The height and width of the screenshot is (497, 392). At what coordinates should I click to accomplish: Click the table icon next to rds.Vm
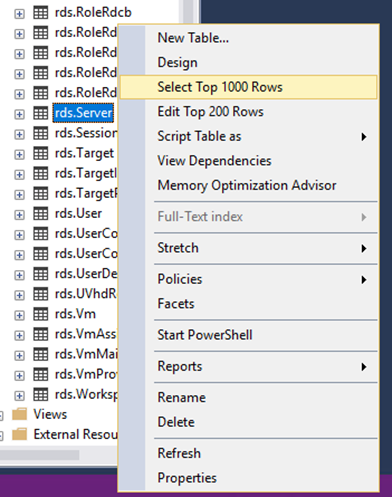41,314
